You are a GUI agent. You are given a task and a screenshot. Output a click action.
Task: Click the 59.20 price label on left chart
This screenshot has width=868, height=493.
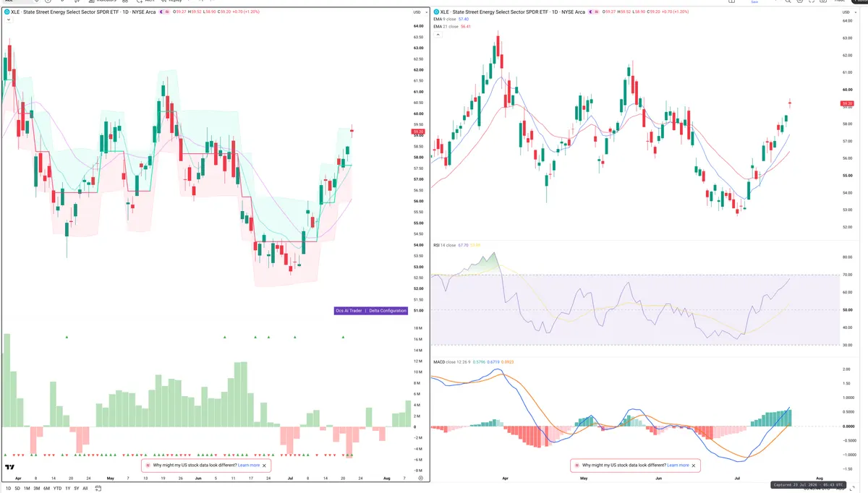[x=418, y=132]
